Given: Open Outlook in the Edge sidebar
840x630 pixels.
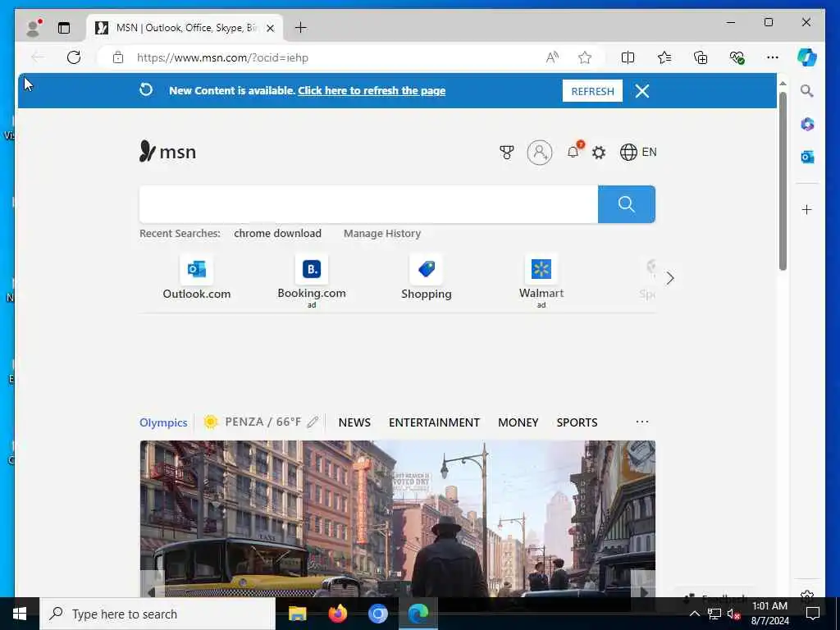Looking at the screenshot, I should tap(807, 157).
